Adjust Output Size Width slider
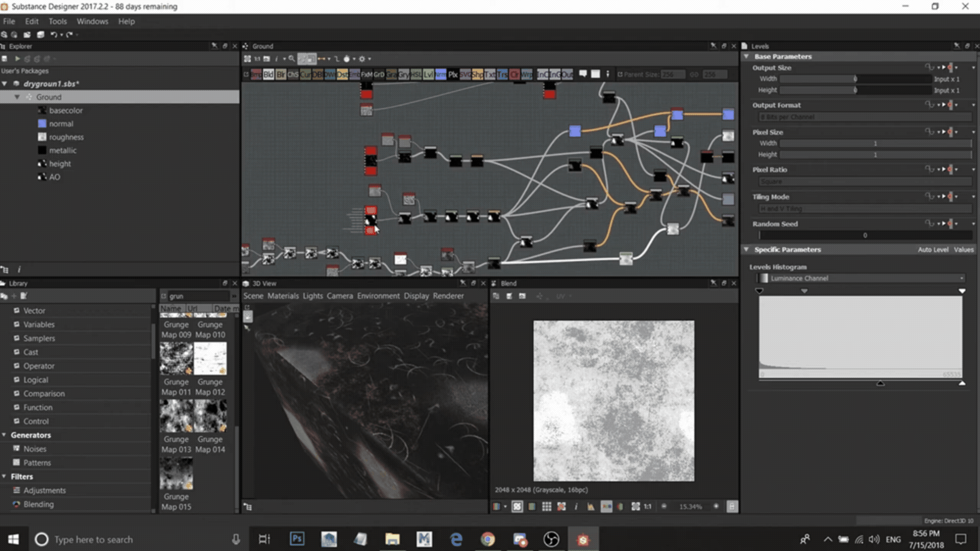 (x=855, y=79)
